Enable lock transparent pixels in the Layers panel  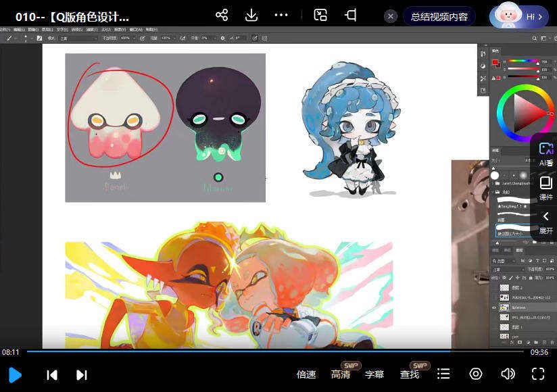click(503, 278)
